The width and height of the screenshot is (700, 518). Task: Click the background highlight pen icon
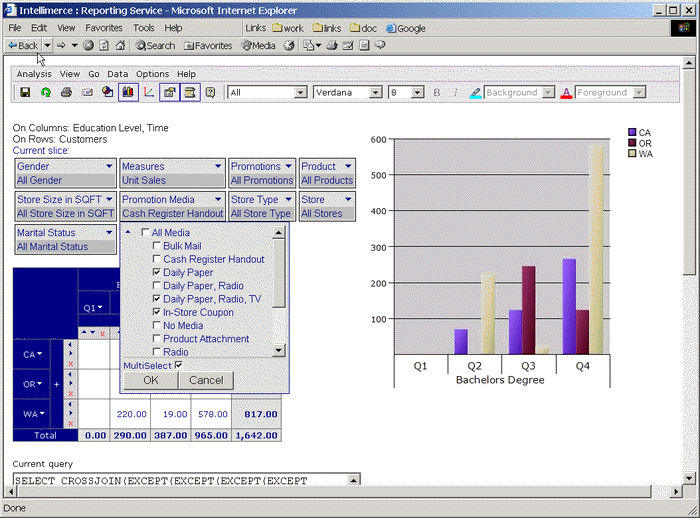click(x=475, y=92)
